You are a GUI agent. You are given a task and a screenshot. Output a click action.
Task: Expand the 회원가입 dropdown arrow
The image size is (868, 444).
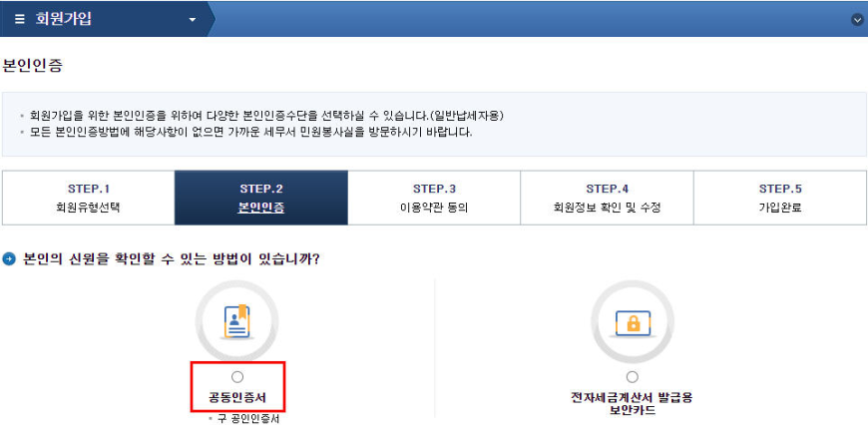pos(193,20)
